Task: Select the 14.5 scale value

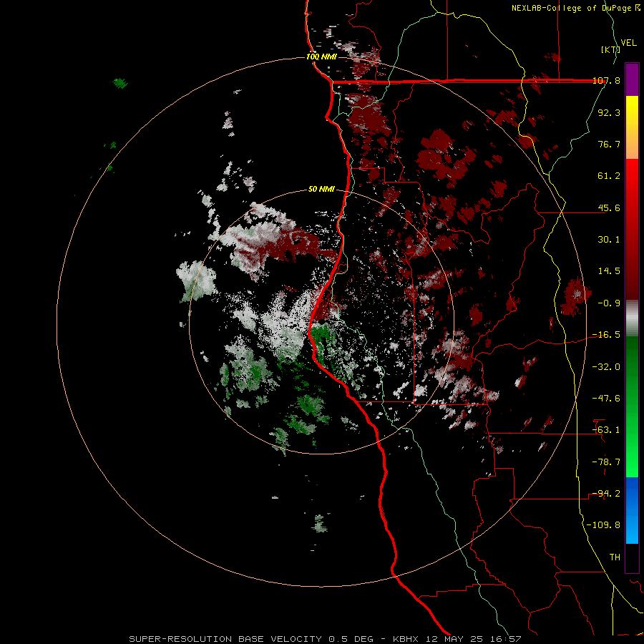Action: click(609, 271)
